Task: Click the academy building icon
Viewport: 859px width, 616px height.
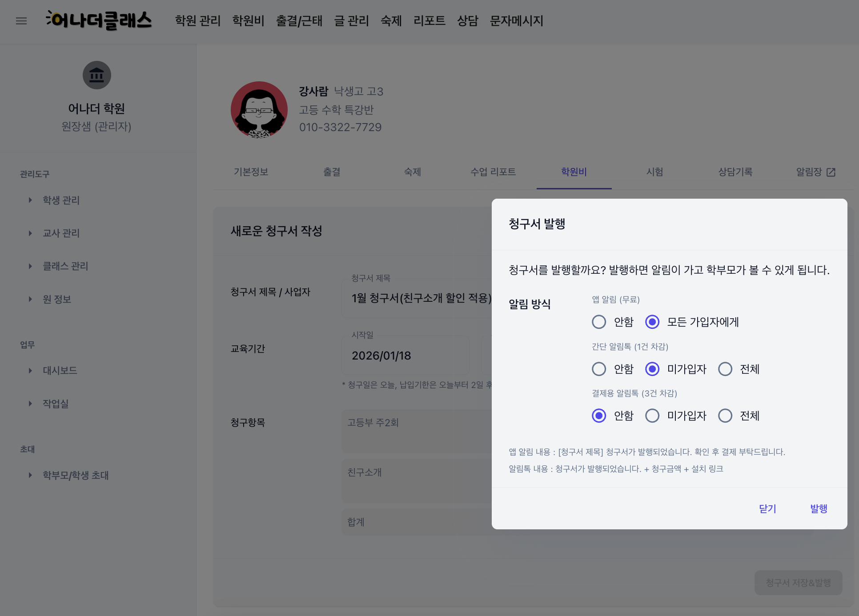Action: tap(96, 75)
